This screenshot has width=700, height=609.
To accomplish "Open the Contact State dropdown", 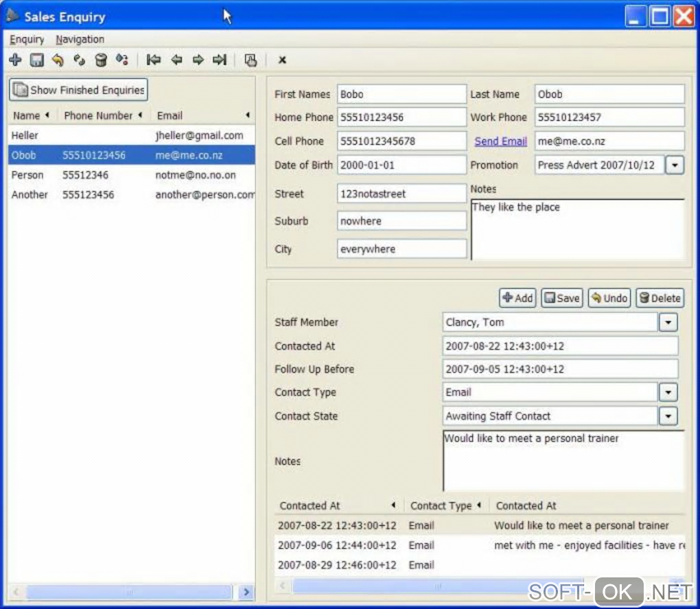I will [668, 416].
